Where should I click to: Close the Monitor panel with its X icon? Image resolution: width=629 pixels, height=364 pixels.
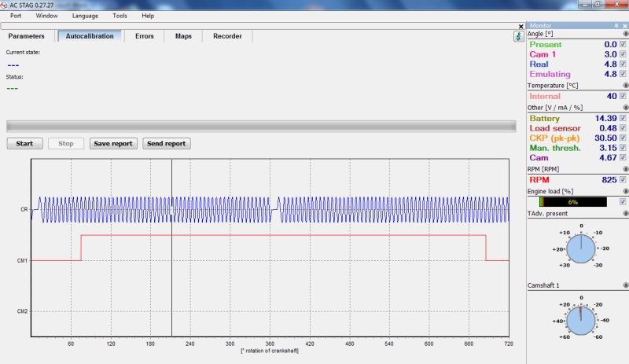(623, 25)
